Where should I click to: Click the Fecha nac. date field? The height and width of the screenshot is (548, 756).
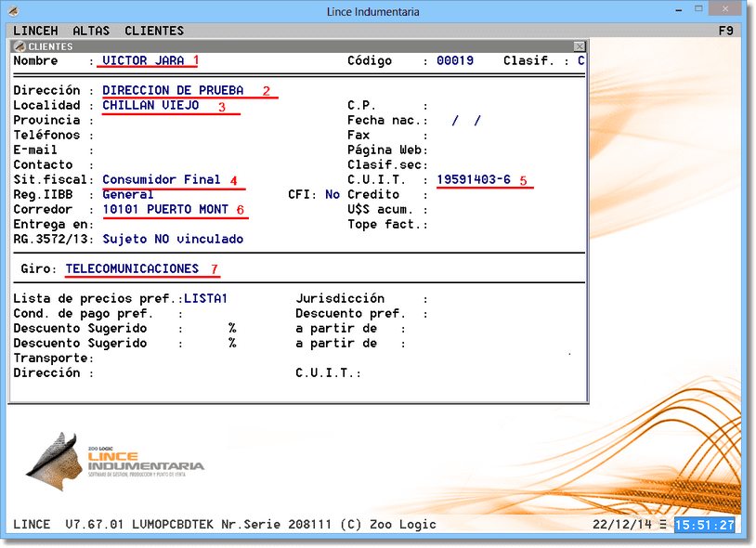pos(465,120)
